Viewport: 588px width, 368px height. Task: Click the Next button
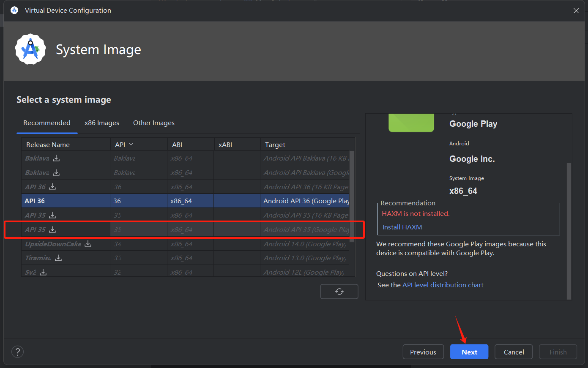469,352
